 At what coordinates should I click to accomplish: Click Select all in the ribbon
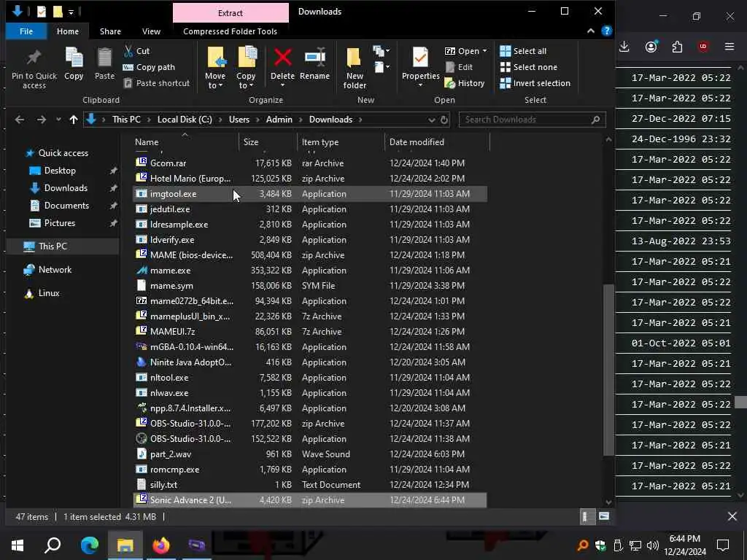[523, 51]
